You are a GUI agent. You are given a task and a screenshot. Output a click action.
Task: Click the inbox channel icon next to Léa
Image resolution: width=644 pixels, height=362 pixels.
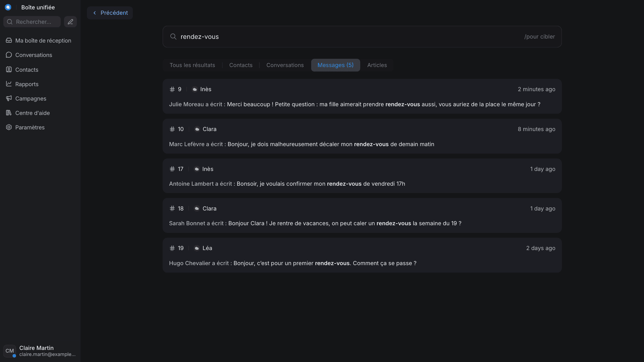(x=197, y=248)
